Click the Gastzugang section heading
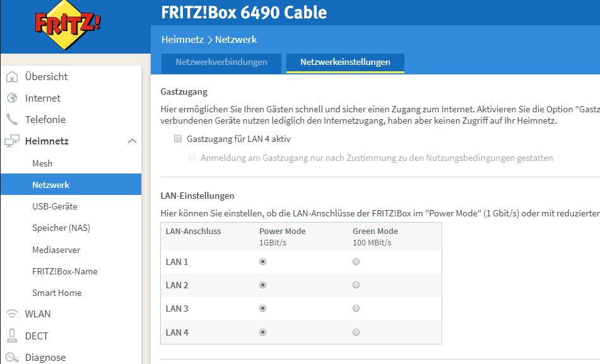 coord(184,92)
